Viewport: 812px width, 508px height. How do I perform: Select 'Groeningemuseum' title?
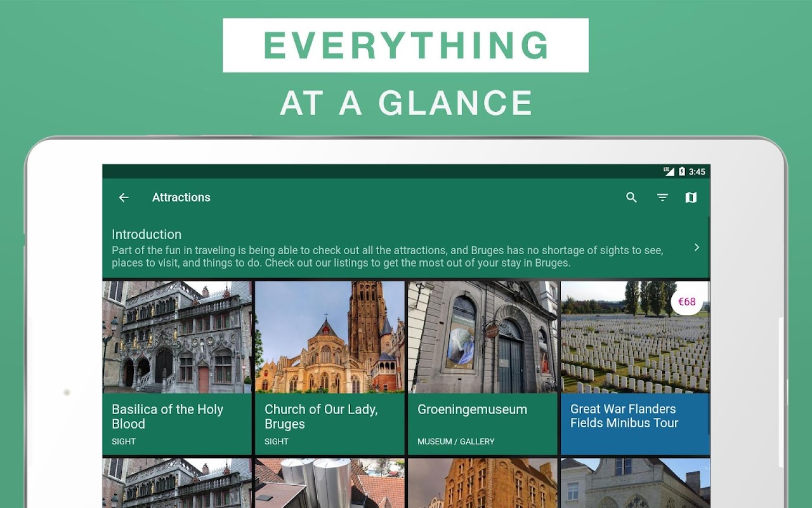[472, 410]
